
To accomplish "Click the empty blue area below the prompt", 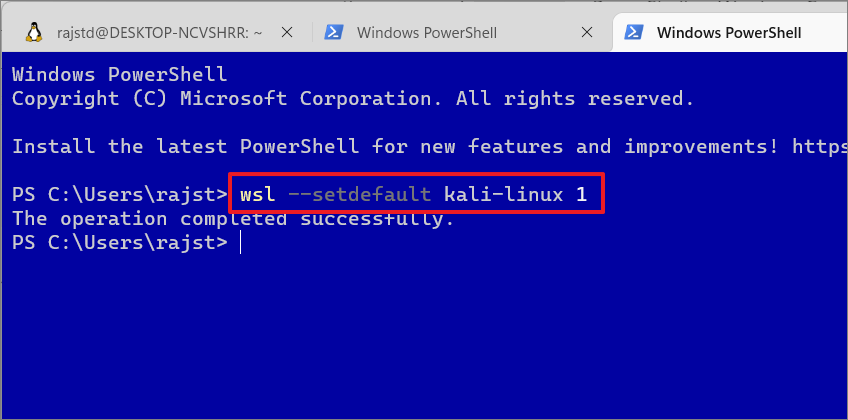I will pyautogui.click(x=424, y=335).
